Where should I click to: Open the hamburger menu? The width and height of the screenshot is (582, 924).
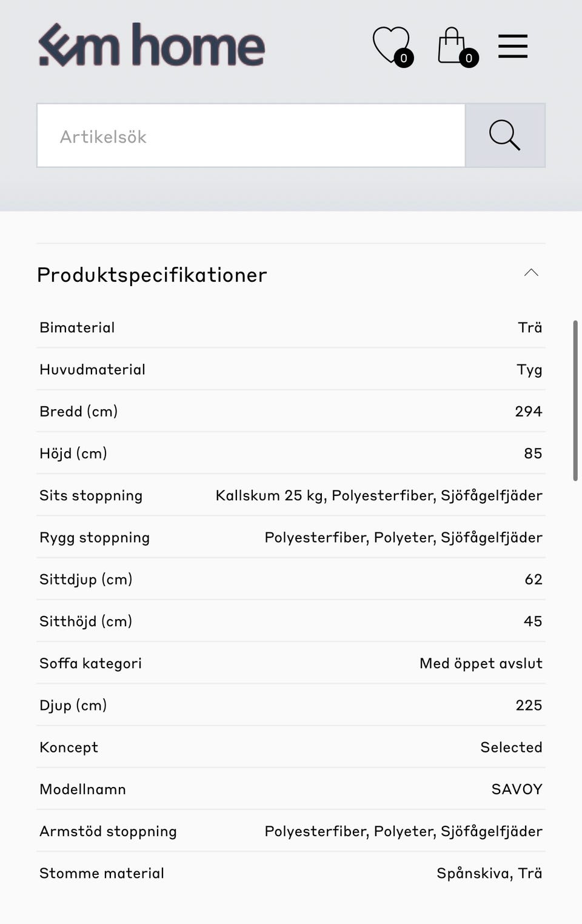513,46
